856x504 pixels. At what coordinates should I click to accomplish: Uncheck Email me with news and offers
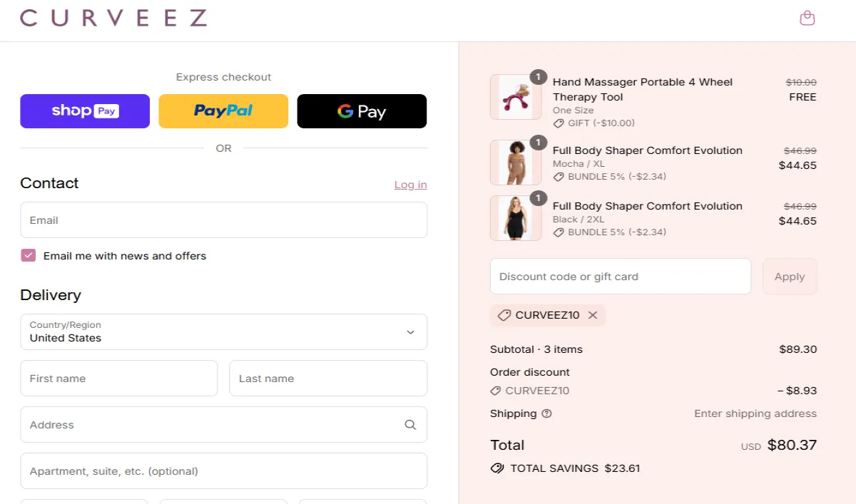tap(28, 254)
